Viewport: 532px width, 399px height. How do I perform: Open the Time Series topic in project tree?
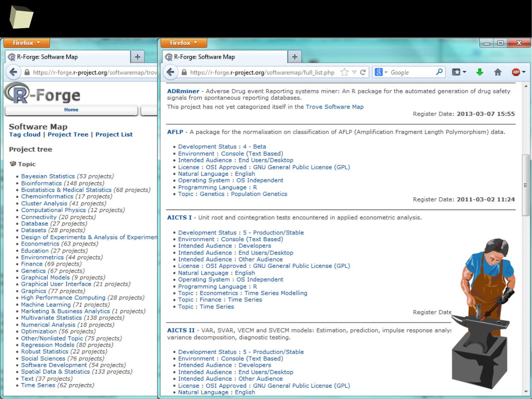[x=38, y=385]
